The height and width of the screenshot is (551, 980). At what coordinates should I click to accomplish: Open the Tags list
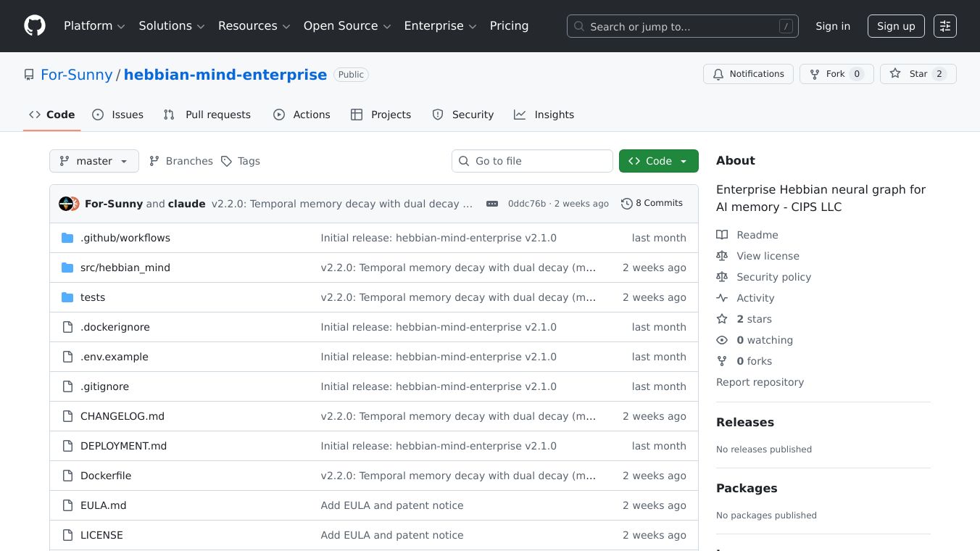pos(241,161)
